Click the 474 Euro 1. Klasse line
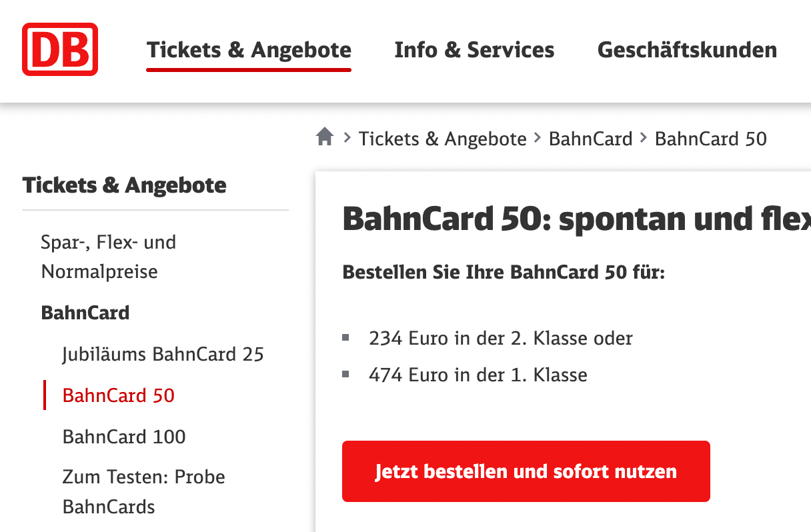The width and height of the screenshot is (811, 532). [x=478, y=375]
